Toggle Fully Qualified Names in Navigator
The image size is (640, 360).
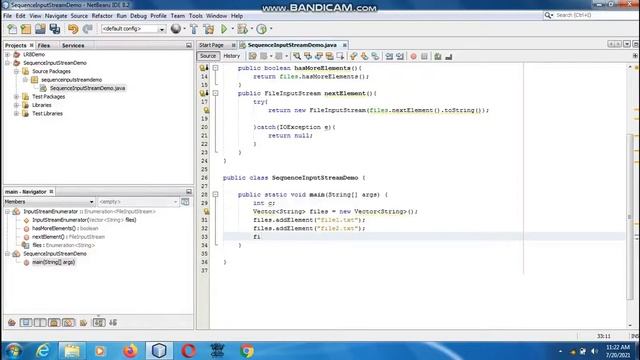[x=83, y=322]
